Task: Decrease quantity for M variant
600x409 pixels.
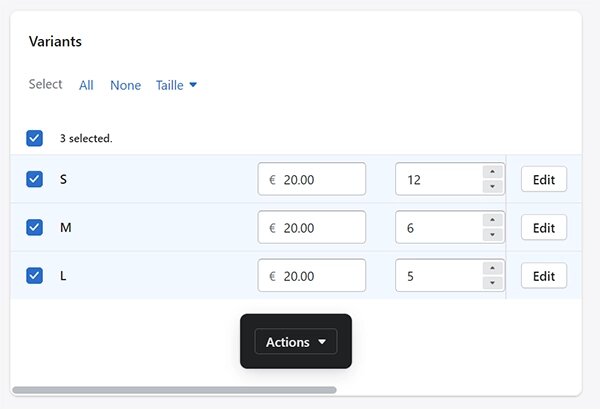Action: click(x=492, y=235)
